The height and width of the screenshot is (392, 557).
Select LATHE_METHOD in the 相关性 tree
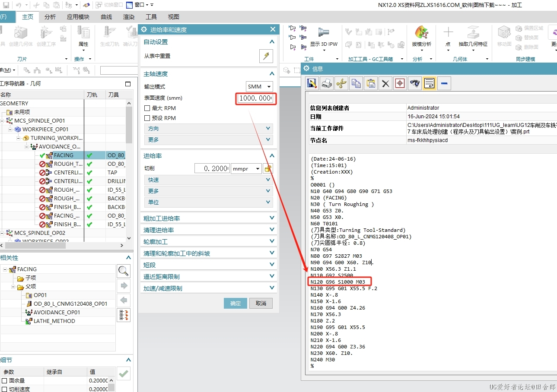pyautogui.click(x=54, y=321)
